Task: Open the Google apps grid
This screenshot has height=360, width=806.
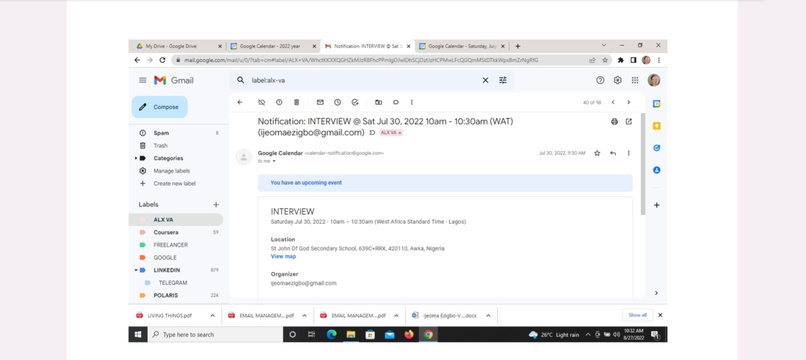Action: point(635,80)
